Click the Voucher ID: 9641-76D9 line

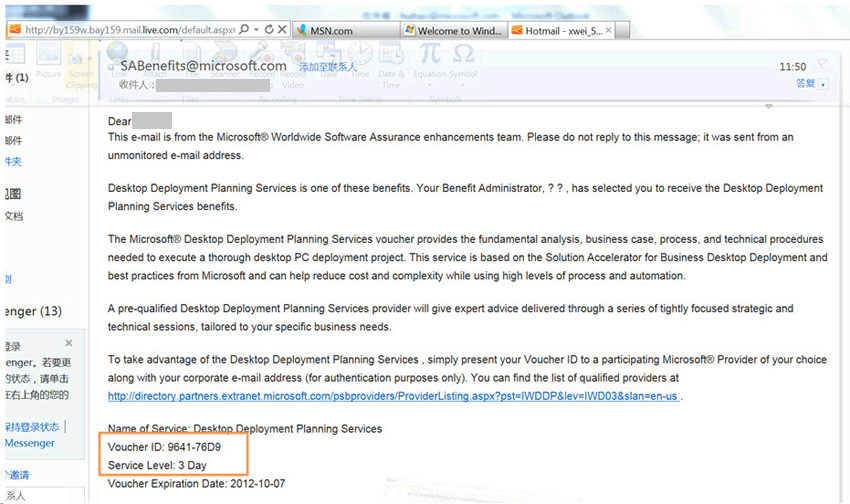pyautogui.click(x=164, y=447)
